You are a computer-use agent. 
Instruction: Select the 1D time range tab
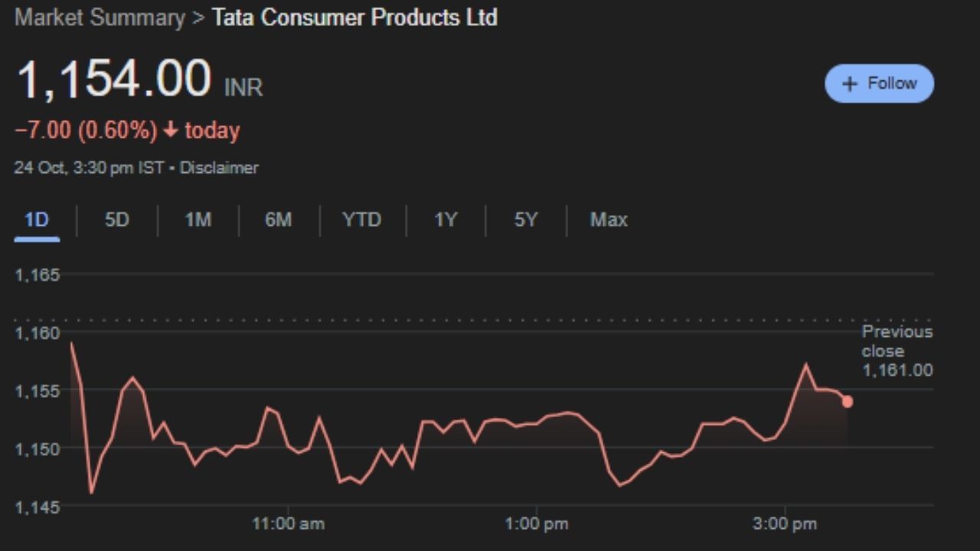[x=37, y=220]
